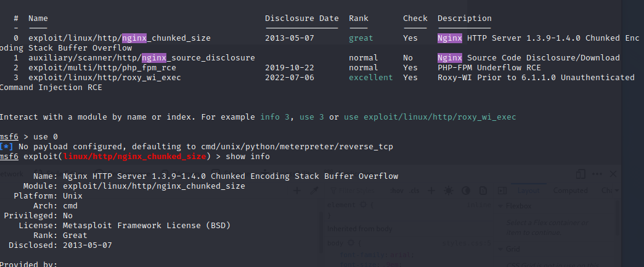The height and width of the screenshot is (267, 644).
Task: Click the eyedropper color picker icon
Action: 314,191
